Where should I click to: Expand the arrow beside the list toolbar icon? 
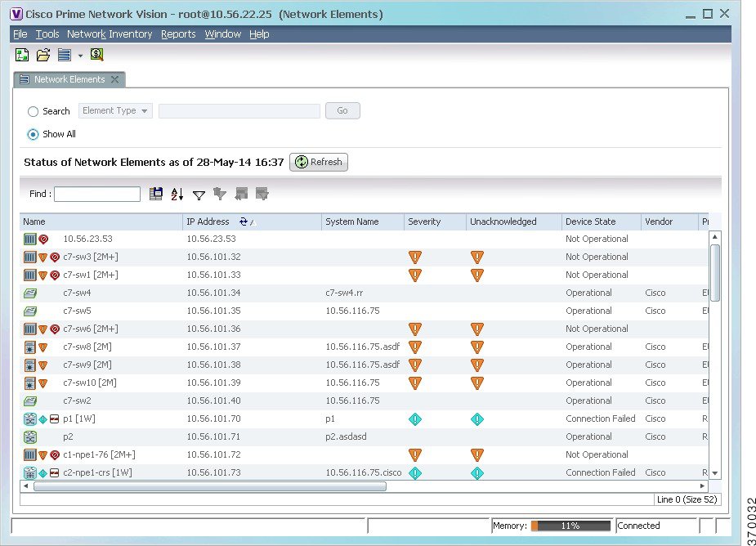pos(81,56)
